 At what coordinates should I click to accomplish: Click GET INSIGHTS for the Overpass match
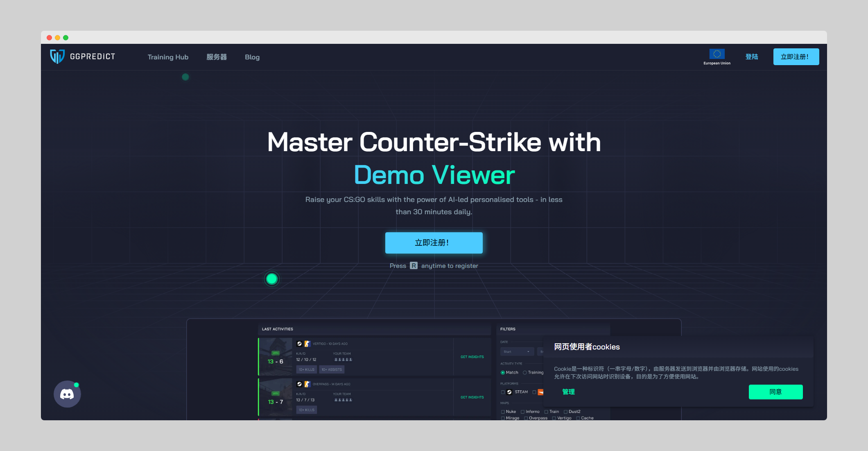(x=472, y=397)
